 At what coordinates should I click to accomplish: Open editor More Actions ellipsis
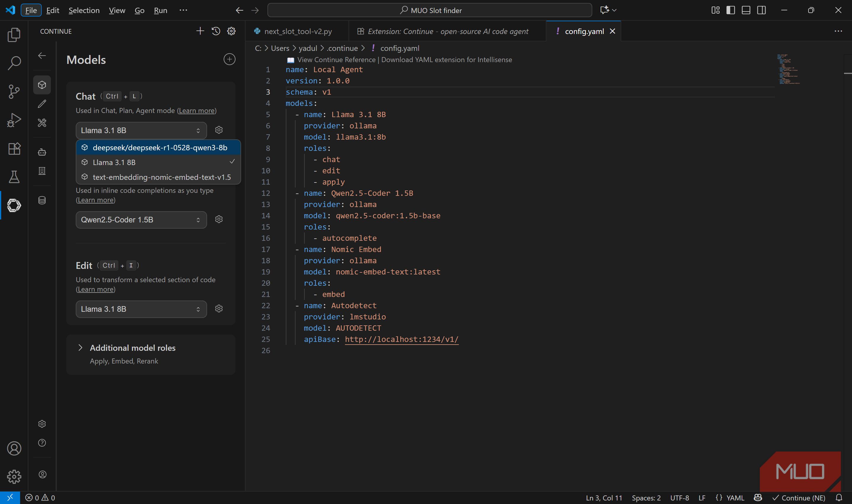coord(838,31)
